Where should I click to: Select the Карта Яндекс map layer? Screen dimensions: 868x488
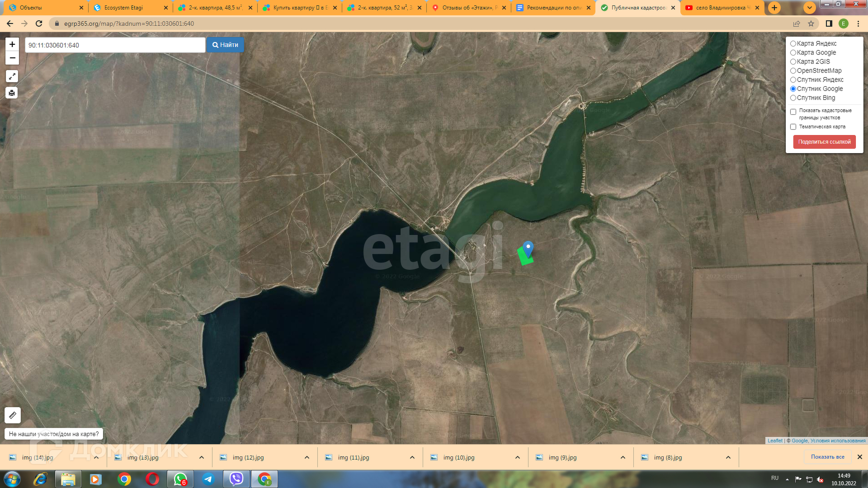point(793,44)
